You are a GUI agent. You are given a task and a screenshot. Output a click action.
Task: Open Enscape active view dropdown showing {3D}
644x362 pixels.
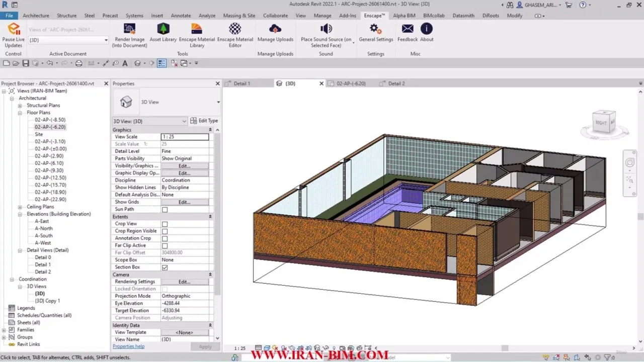68,40
